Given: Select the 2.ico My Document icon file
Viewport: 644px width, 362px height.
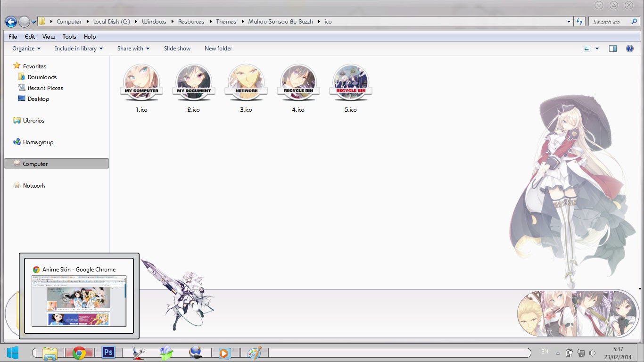Looking at the screenshot, I should [x=193, y=88].
